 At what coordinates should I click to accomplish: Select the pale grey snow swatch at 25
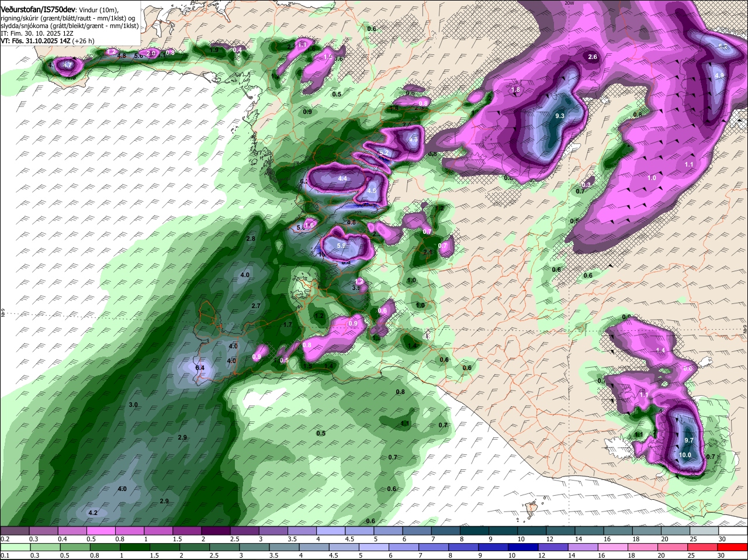pyautogui.click(x=704, y=531)
